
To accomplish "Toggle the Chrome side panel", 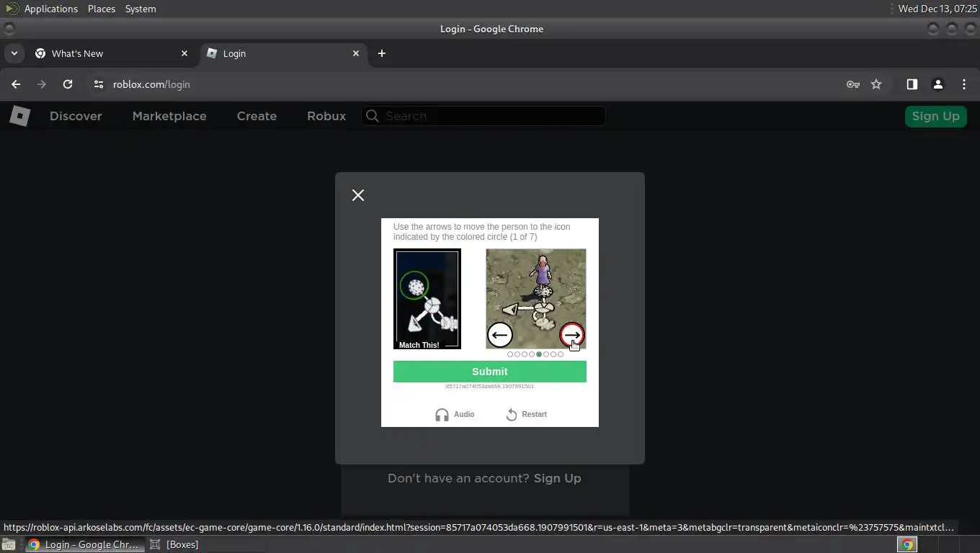I will click(x=912, y=84).
